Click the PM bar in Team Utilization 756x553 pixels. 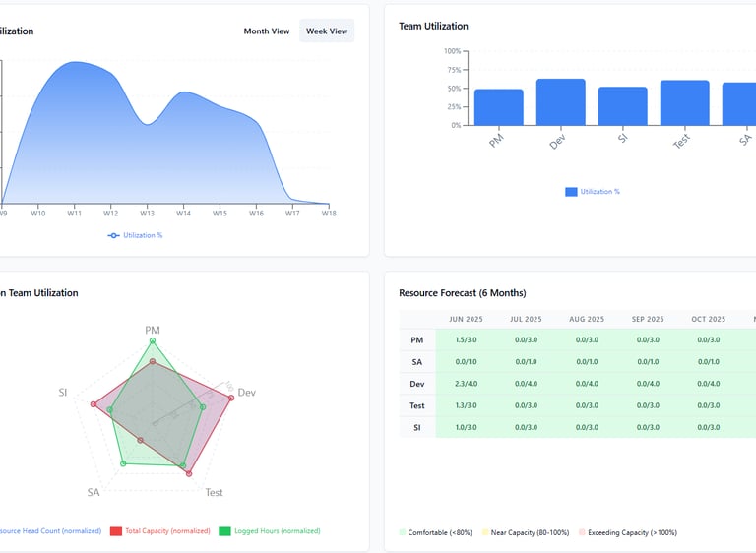coord(498,107)
